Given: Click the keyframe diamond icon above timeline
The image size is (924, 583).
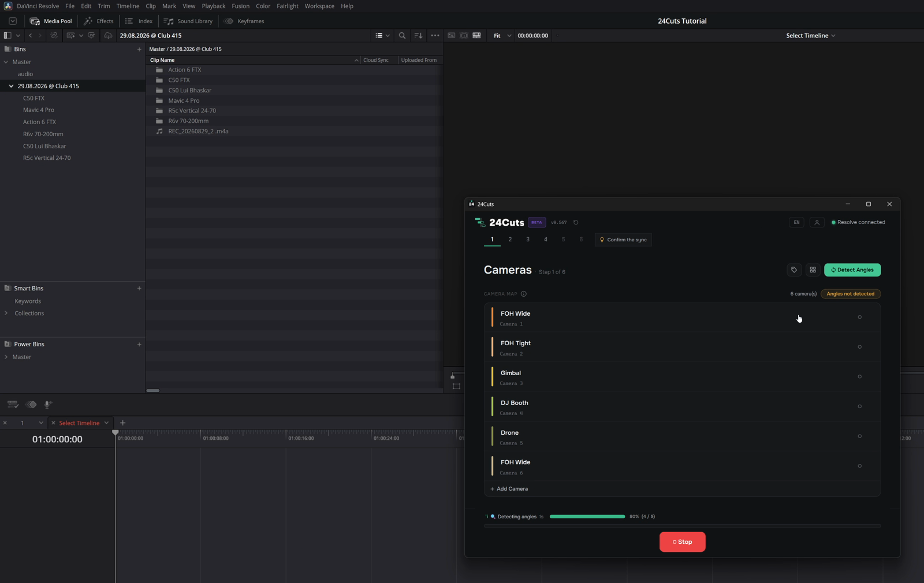Looking at the screenshot, I should pyautogui.click(x=31, y=405).
